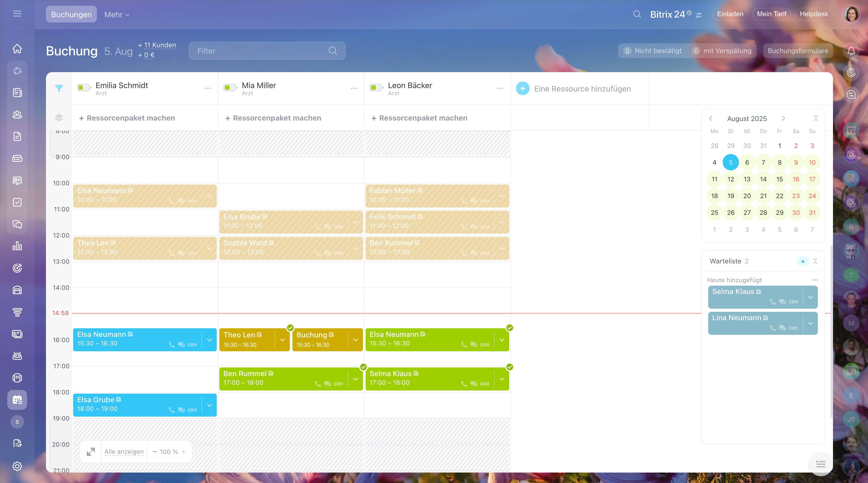The image size is (868, 483).
Task: Click Emilia Schmidt's workload battery indicator
Action: [84, 88]
